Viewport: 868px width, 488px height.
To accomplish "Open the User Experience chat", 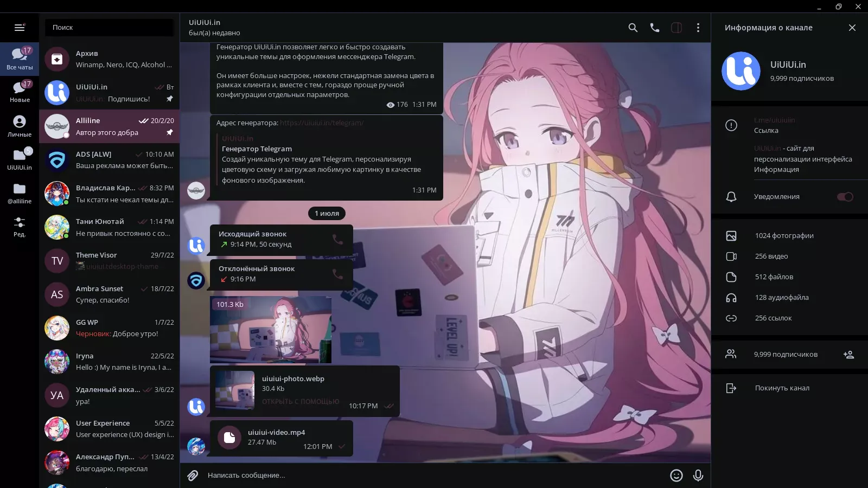I will [x=109, y=429].
